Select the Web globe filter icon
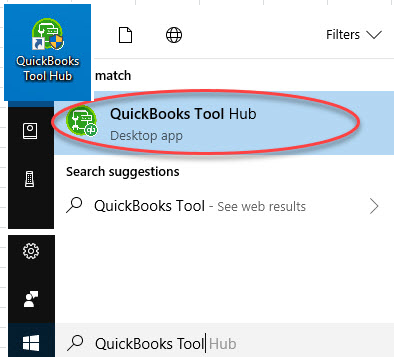Viewport: 394px width, 361px height. 174,35
